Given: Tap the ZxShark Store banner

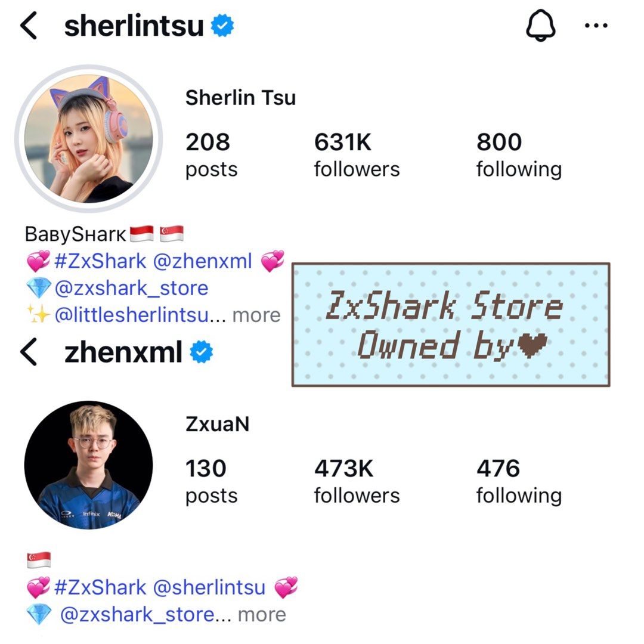Looking at the screenshot, I should [451, 324].
